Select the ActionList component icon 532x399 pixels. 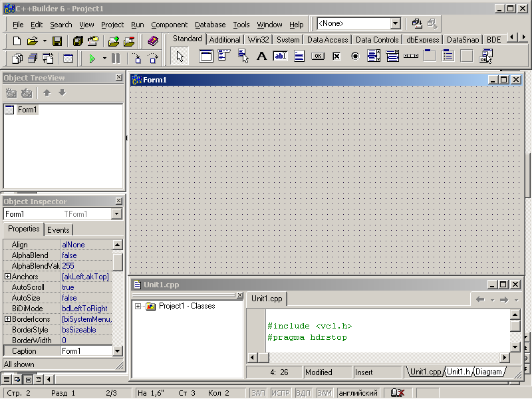coord(486,56)
